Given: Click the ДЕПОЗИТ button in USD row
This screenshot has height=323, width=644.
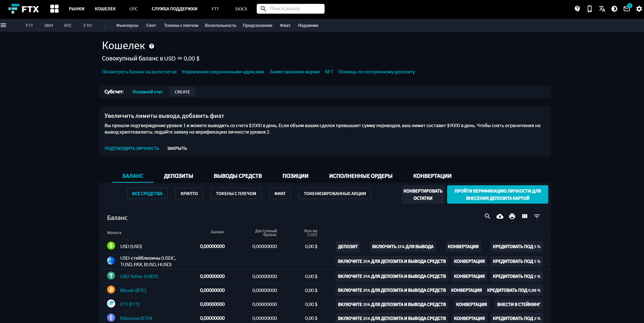Looking at the screenshot, I should [348, 247].
